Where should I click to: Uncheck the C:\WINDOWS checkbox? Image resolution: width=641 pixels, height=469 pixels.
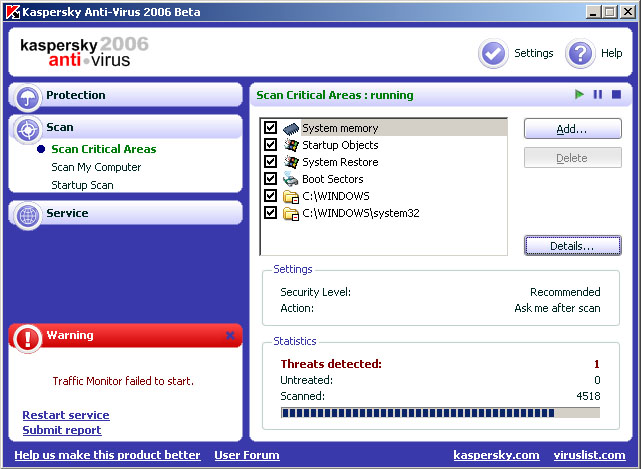point(270,195)
